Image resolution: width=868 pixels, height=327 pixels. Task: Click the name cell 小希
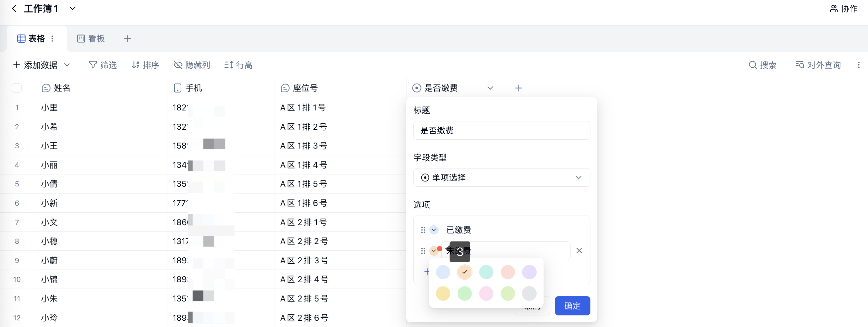[100, 127]
